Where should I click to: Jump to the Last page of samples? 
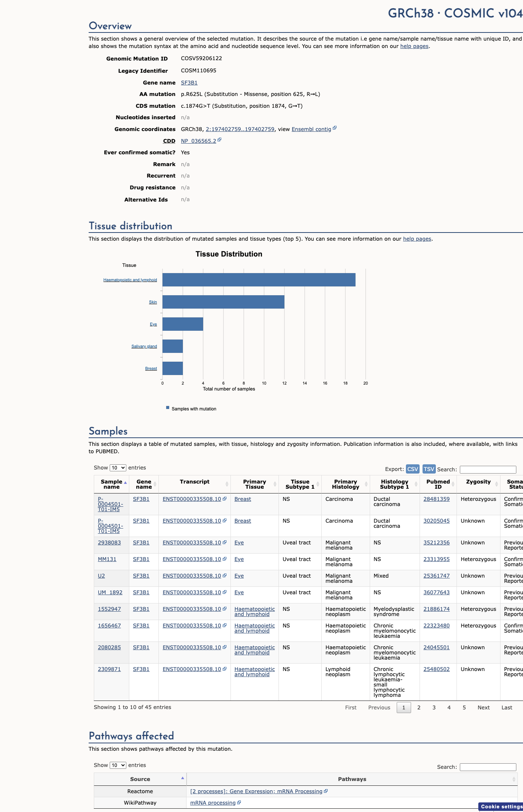click(507, 708)
